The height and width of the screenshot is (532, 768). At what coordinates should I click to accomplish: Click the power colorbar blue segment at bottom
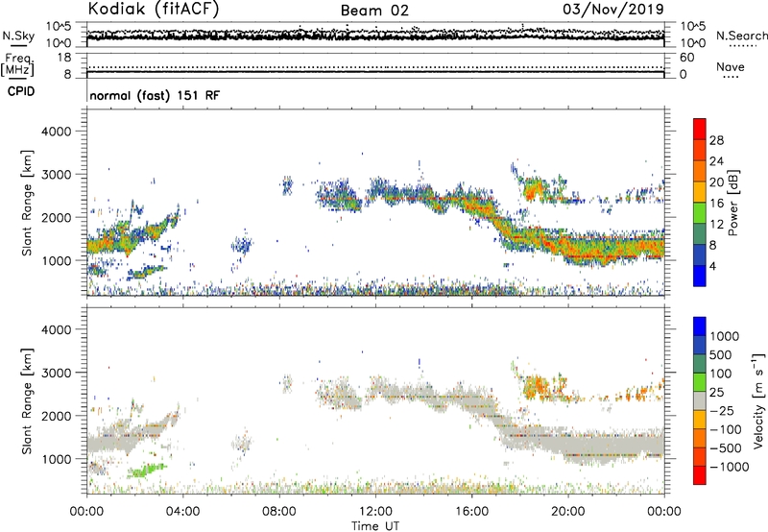[700, 276]
